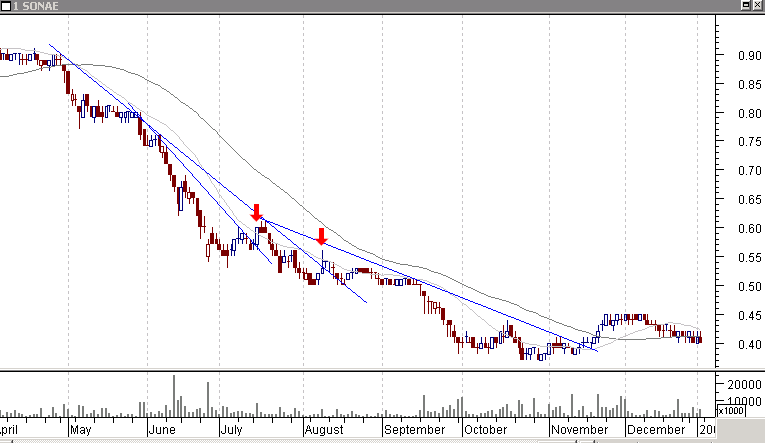765x443 pixels.
Task: Click the 0.75 price axis label
Action: click(749, 142)
